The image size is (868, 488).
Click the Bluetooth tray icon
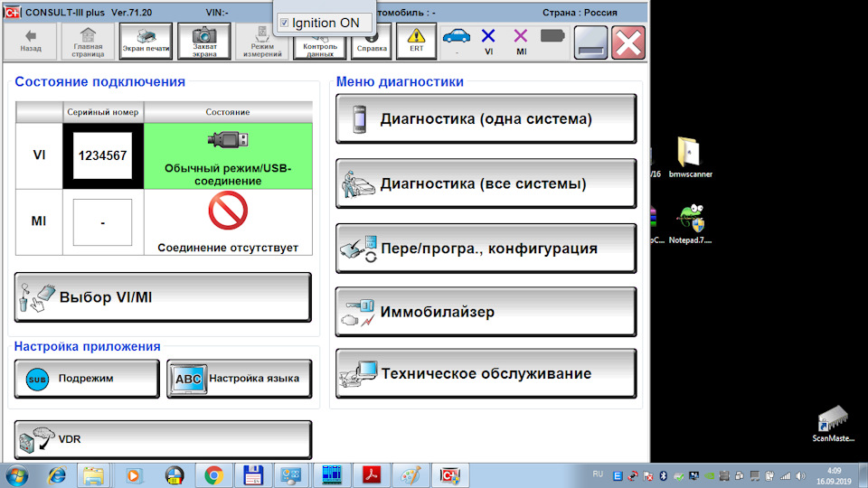point(663,476)
